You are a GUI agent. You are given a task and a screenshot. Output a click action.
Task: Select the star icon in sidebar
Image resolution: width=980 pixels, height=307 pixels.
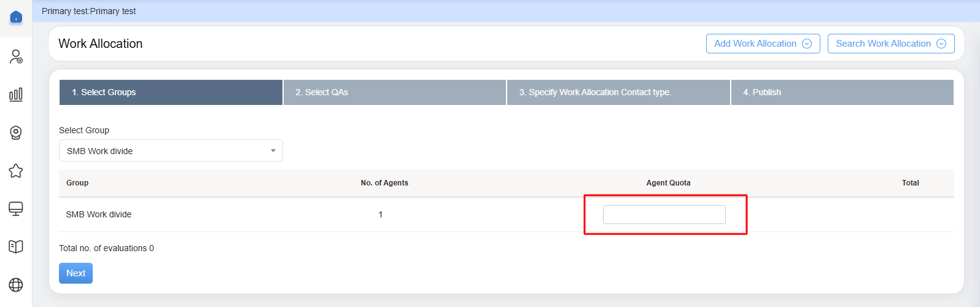[x=16, y=171]
